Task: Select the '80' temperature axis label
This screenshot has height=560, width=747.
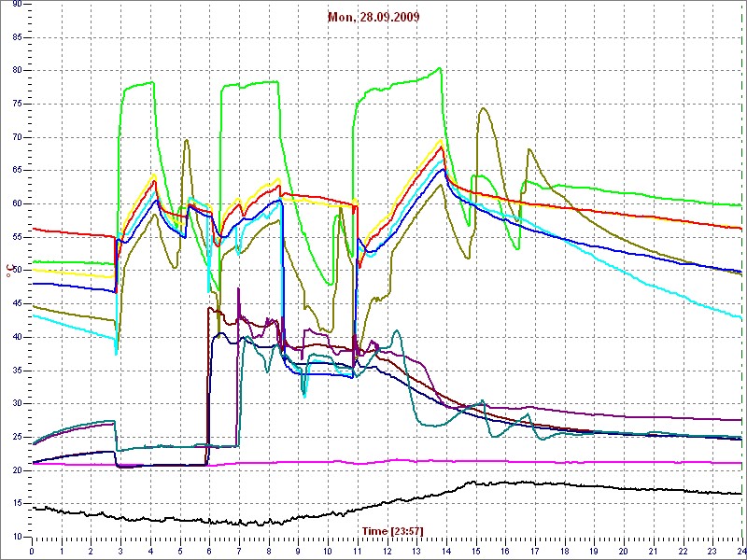Action: [16, 71]
